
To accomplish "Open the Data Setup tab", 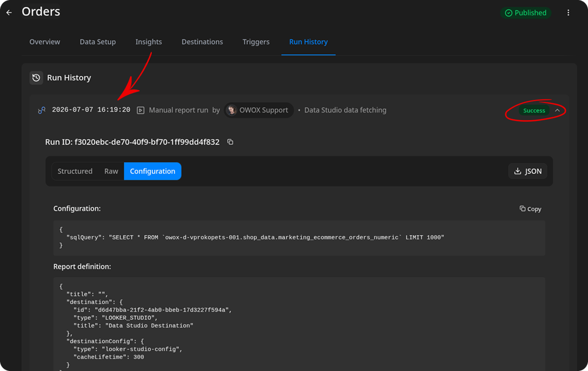I will click(98, 42).
